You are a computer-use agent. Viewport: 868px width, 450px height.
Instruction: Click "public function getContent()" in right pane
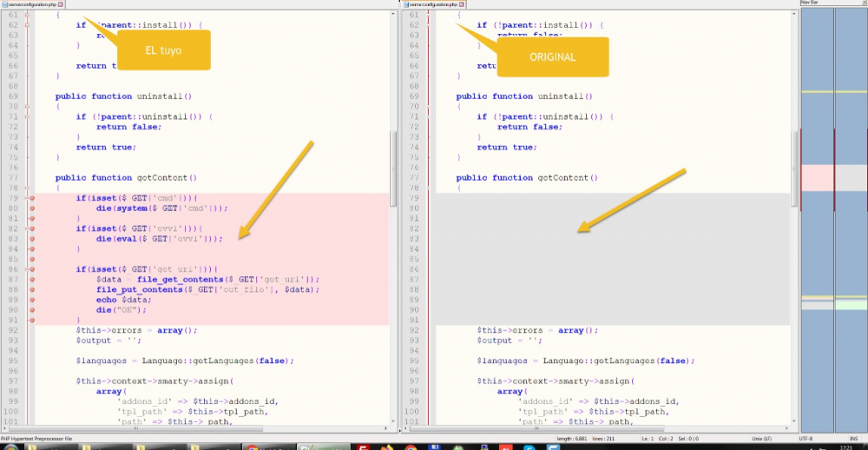click(527, 178)
